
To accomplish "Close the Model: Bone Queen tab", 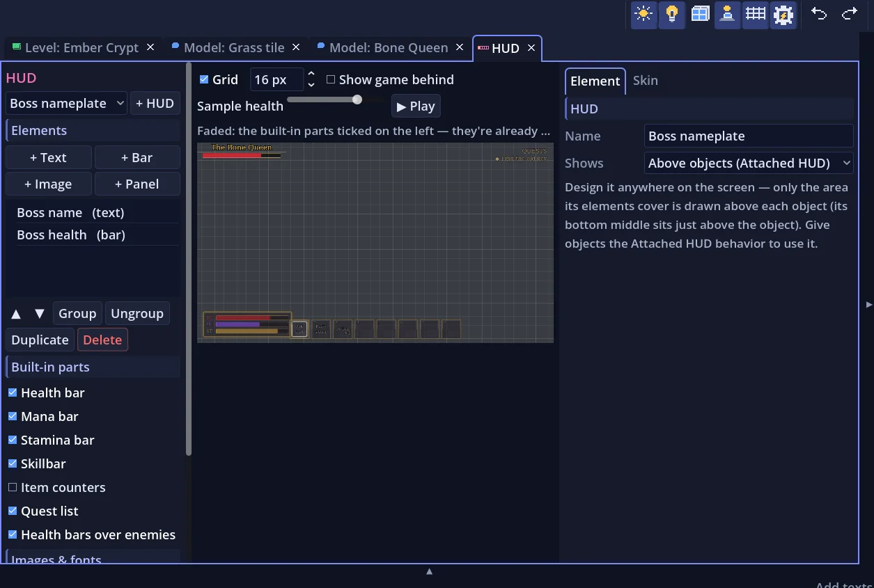I will click(x=460, y=47).
